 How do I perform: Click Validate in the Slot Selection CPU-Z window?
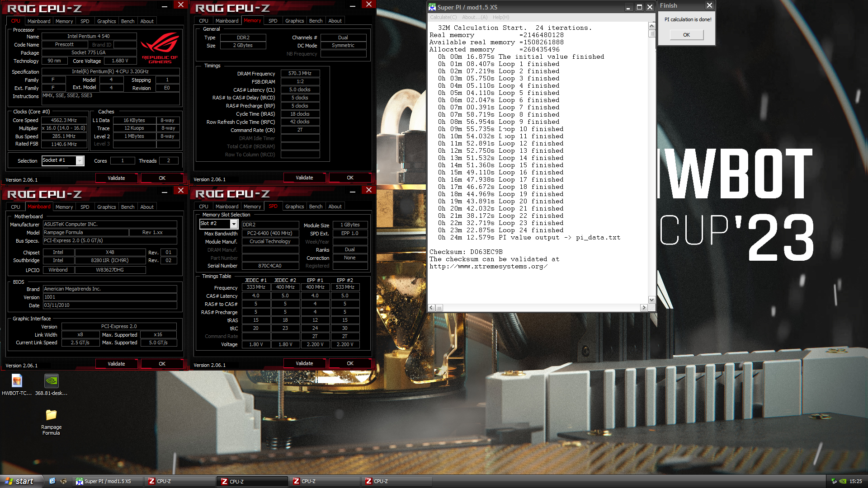click(304, 363)
